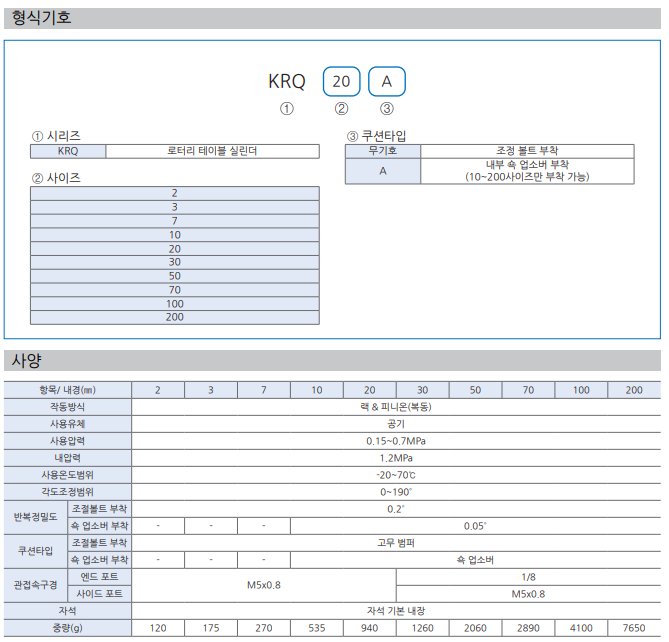The height and width of the screenshot is (642, 669).
Task: Click the 0.15~0.7MPa pressure value
Action: pos(395,441)
